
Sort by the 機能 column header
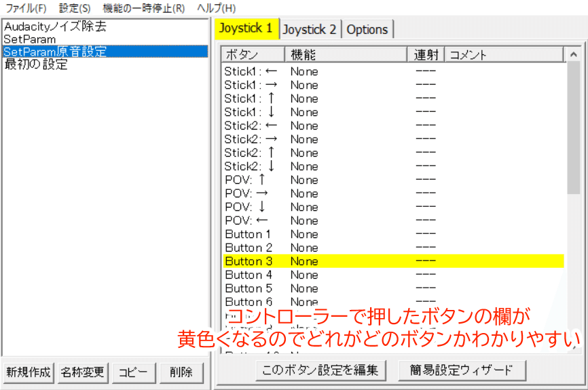click(x=346, y=55)
